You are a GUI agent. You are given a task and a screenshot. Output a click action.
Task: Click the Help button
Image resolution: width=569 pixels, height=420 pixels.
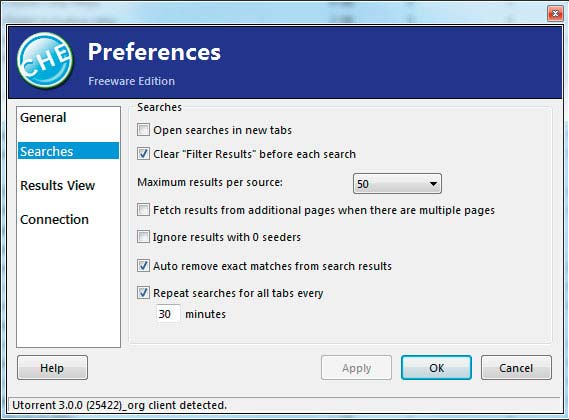click(52, 368)
